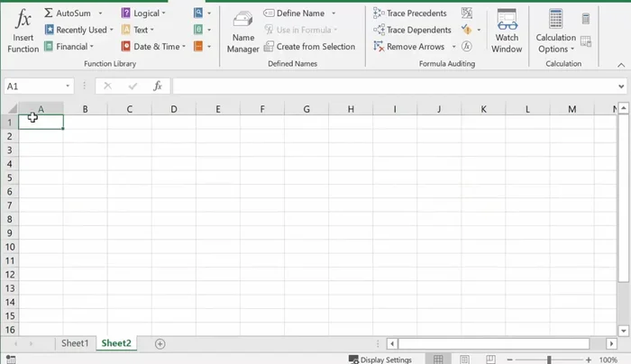Click the Calculate Now calculator icon

coord(586,18)
